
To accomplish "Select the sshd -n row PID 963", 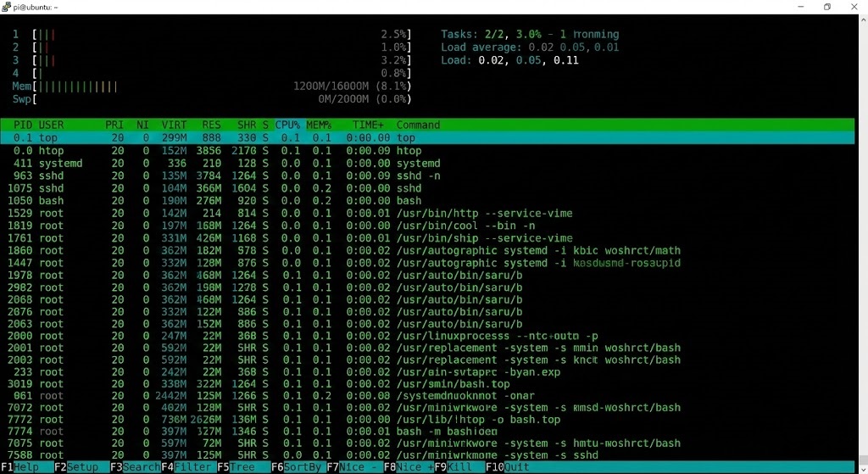I will (x=427, y=176).
